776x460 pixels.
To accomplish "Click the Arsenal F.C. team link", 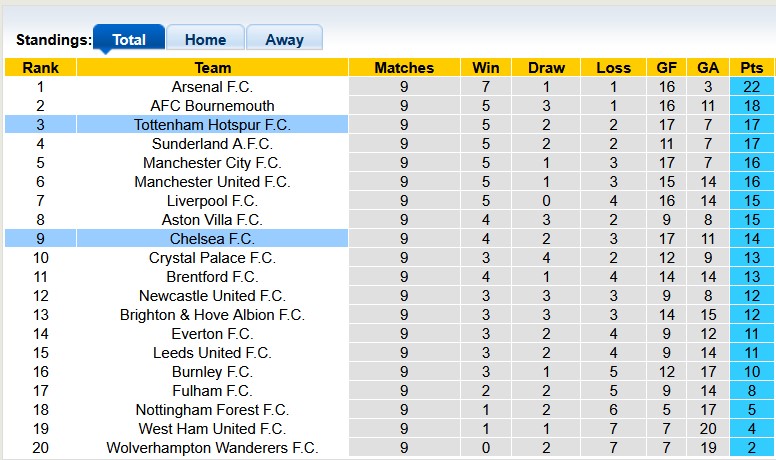I will (x=212, y=87).
